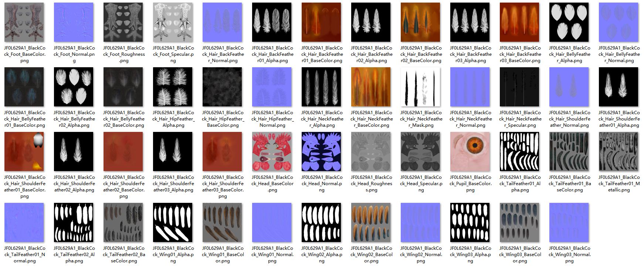Screen dimensions: 644x269
Task: Select the Head_BaseColor.png rooster thumbnail
Action: coord(272,151)
